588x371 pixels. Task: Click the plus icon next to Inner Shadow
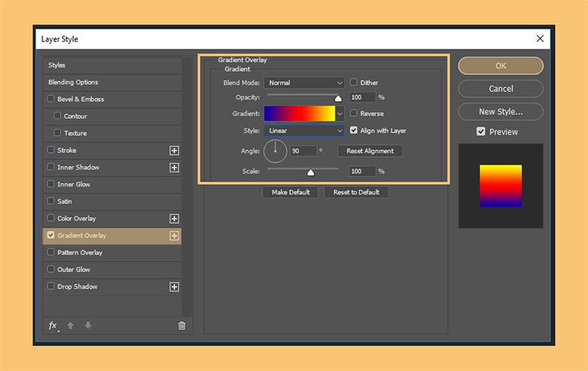[x=174, y=167]
